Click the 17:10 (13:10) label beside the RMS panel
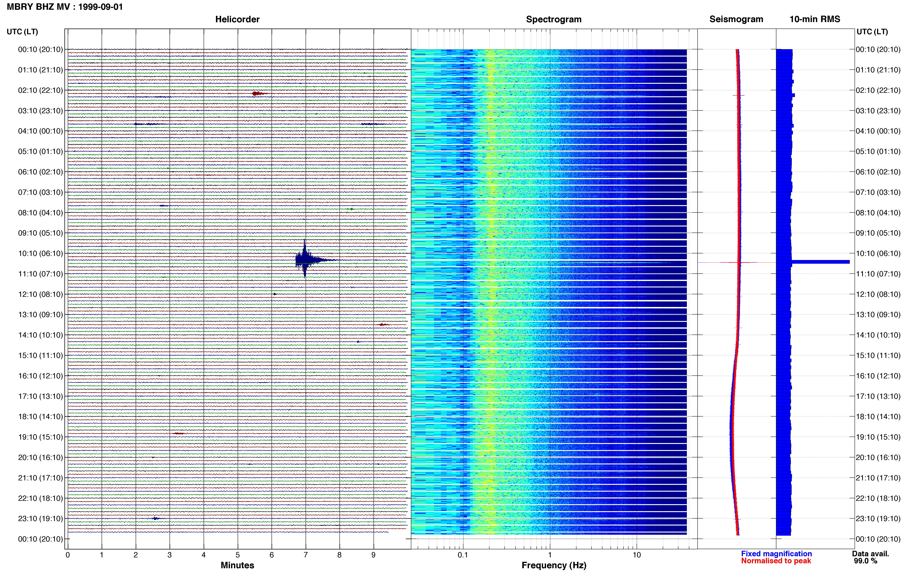Image resolution: width=924 pixels, height=578 pixels. tap(878, 396)
